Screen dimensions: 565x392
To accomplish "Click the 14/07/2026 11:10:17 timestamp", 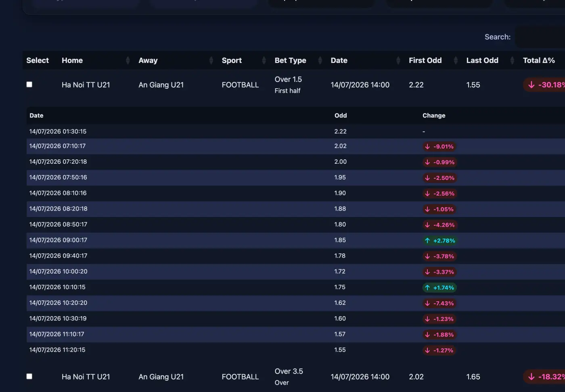I will pos(56,334).
